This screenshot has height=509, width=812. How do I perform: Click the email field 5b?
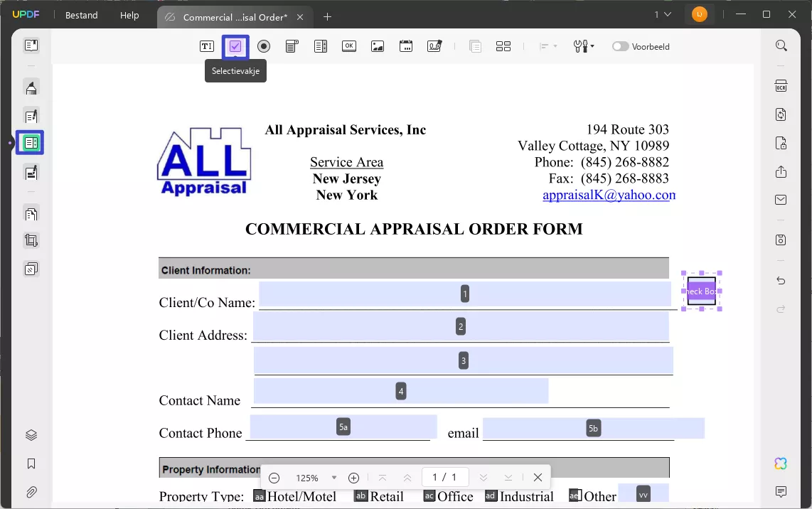(x=594, y=428)
